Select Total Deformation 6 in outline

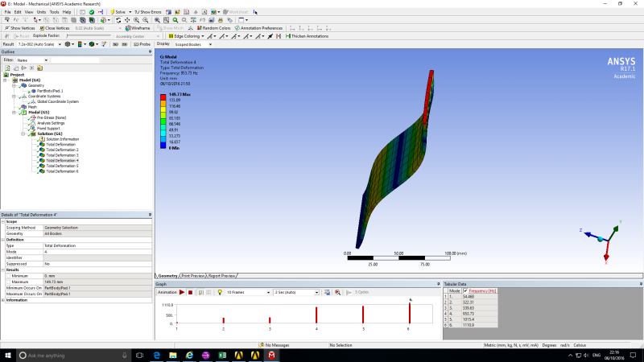(x=62, y=171)
